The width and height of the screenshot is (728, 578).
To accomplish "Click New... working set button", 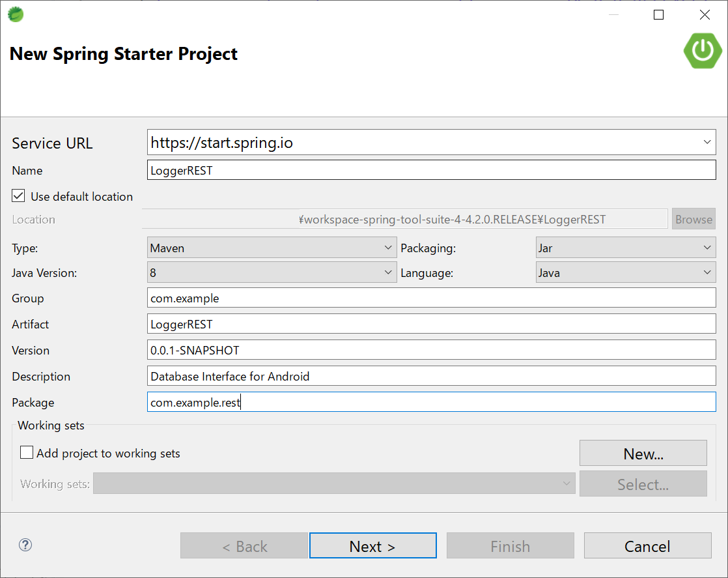I will click(643, 453).
